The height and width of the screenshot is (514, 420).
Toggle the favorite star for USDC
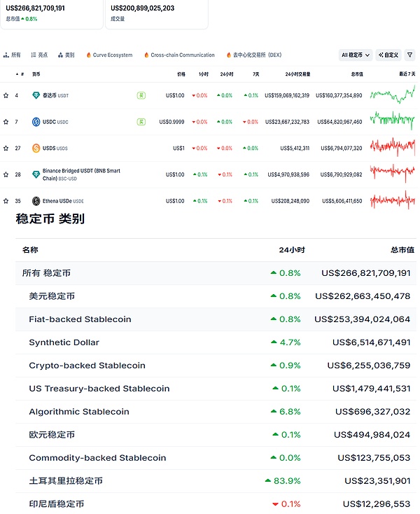click(6, 122)
